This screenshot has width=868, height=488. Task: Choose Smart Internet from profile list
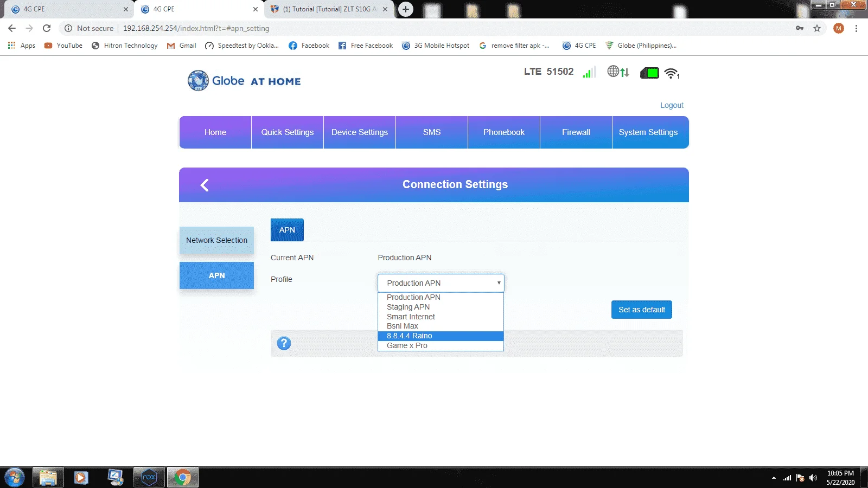coord(441,317)
